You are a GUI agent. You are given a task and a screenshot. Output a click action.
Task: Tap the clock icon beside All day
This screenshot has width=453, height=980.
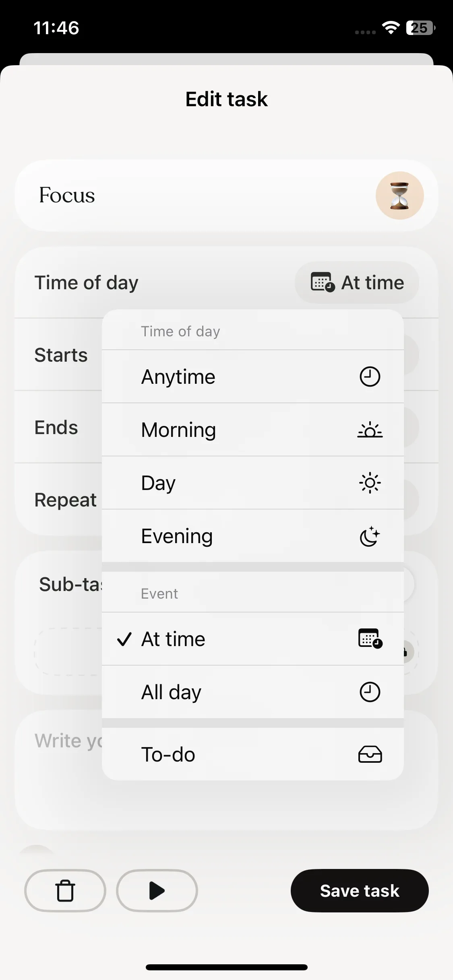pos(370,692)
